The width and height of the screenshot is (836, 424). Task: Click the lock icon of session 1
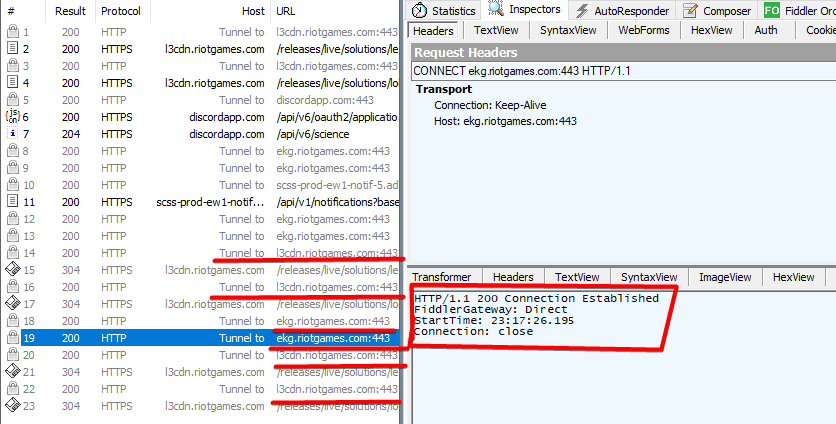pyautogui.click(x=13, y=32)
